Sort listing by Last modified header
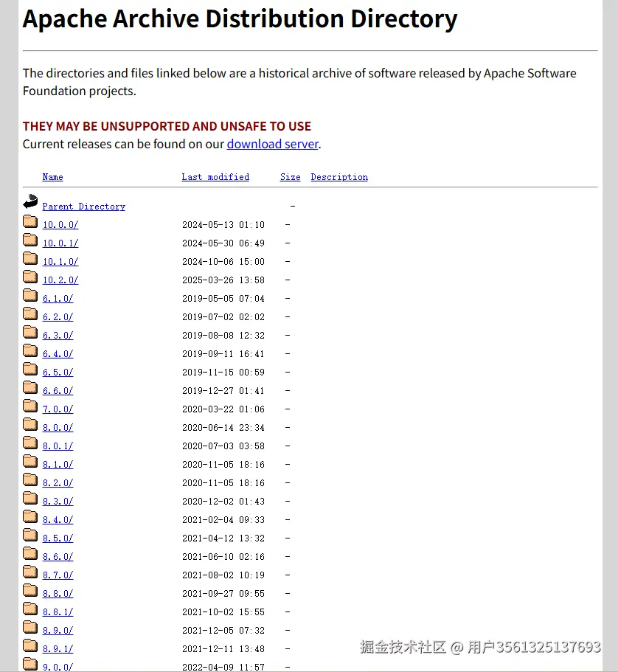The height and width of the screenshot is (672, 618). coord(215,177)
